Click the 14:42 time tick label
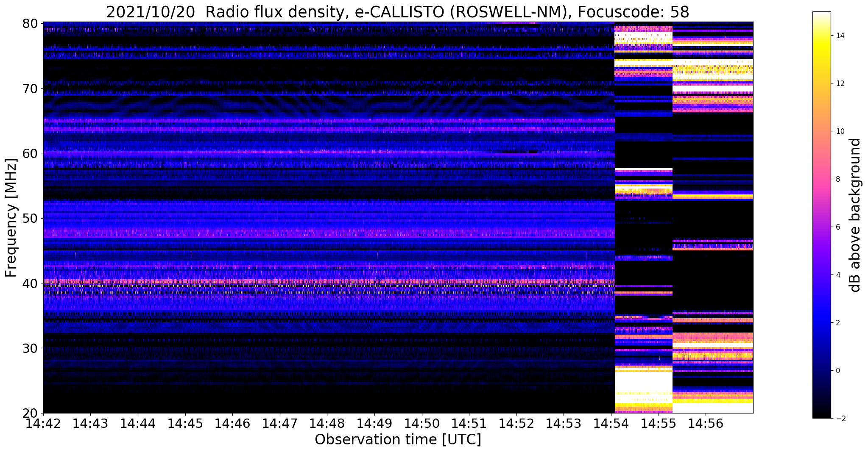 click(43, 423)
